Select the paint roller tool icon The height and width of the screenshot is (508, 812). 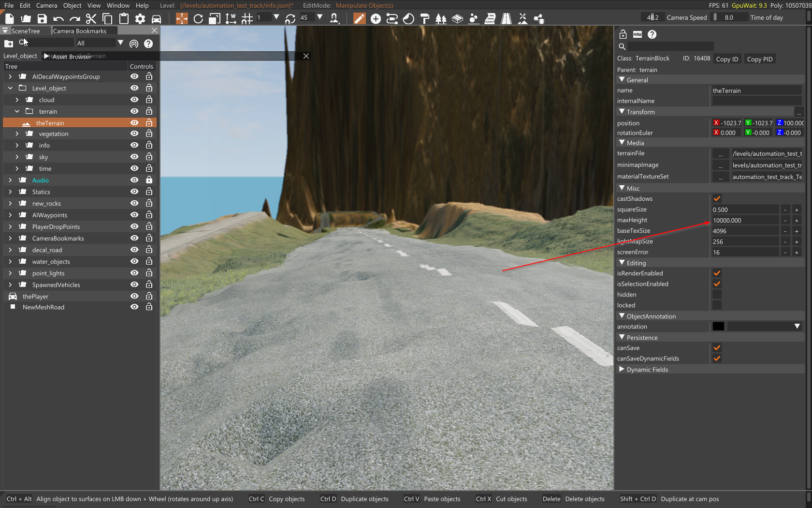[x=425, y=19]
